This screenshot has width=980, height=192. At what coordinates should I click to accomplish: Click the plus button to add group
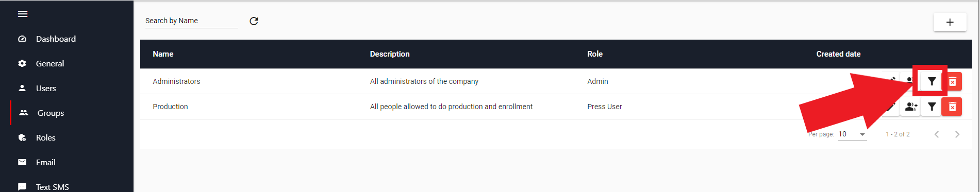(x=950, y=22)
